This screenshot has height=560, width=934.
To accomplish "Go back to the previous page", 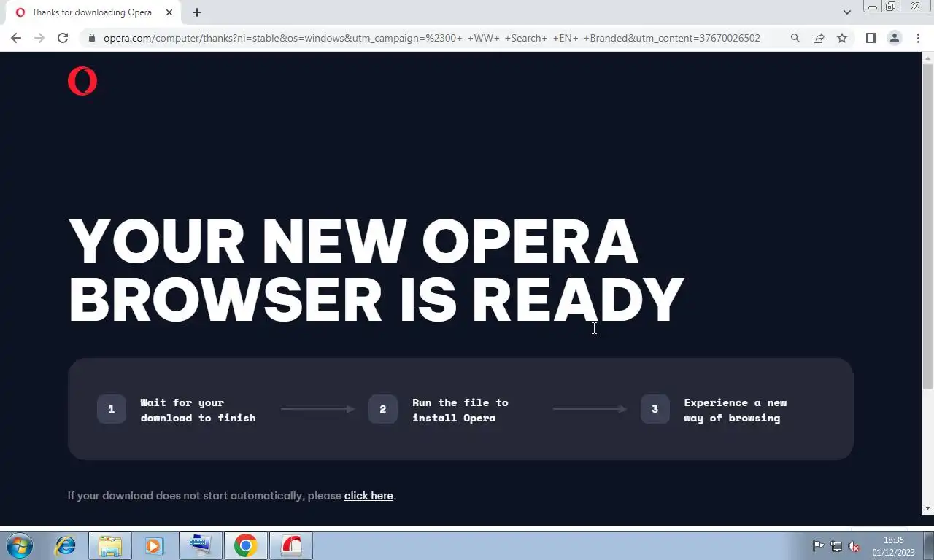I will point(16,38).
